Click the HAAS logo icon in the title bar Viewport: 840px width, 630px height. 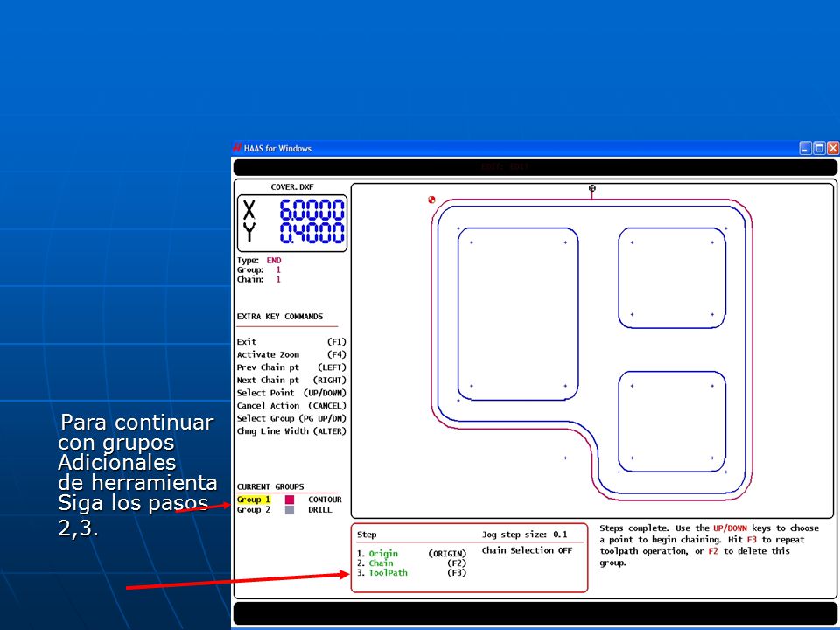pos(237,148)
